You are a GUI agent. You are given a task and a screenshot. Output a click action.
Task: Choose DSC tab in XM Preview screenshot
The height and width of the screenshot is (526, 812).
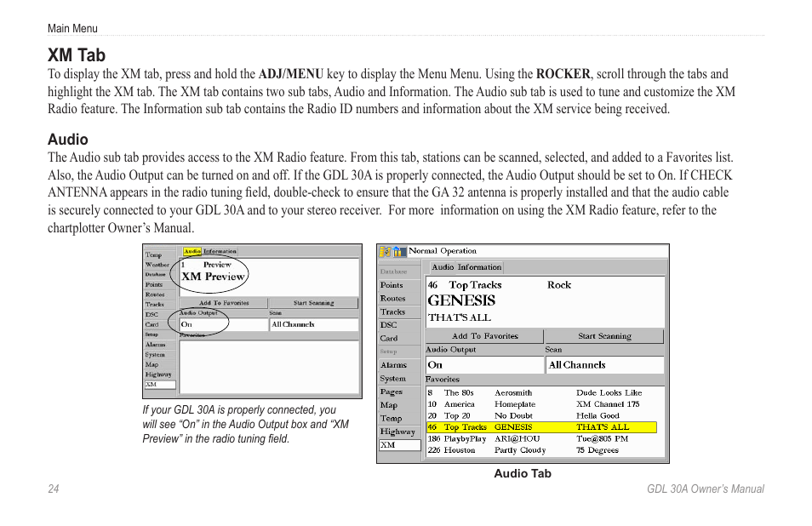point(159,314)
